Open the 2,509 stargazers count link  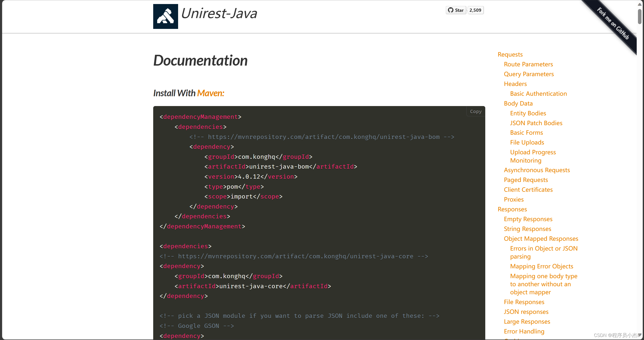tap(475, 10)
